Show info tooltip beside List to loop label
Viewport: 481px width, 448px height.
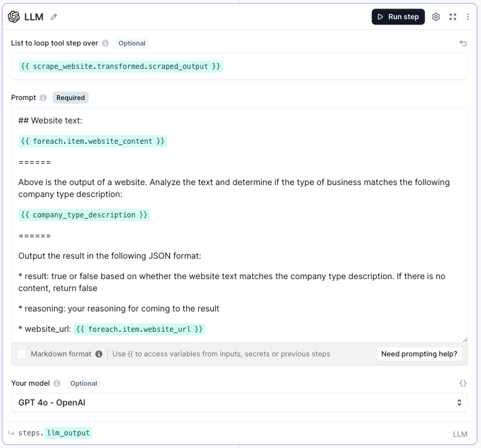[x=105, y=43]
